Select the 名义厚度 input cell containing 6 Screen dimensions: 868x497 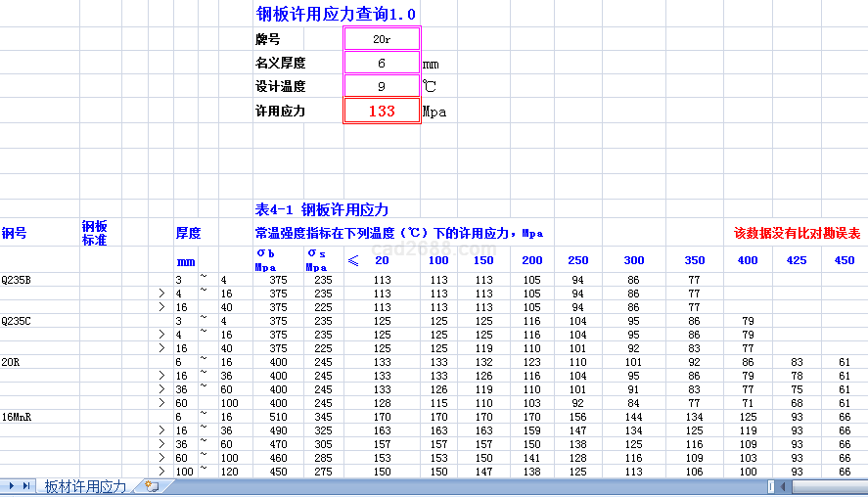(x=382, y=64)
